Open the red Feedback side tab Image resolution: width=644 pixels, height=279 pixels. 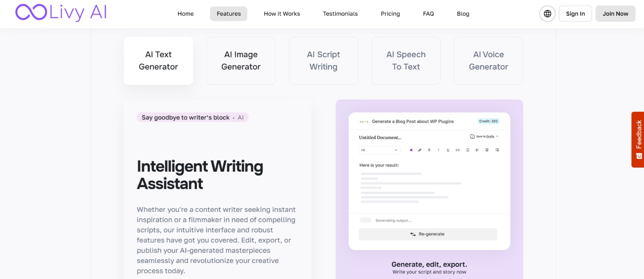638,139
